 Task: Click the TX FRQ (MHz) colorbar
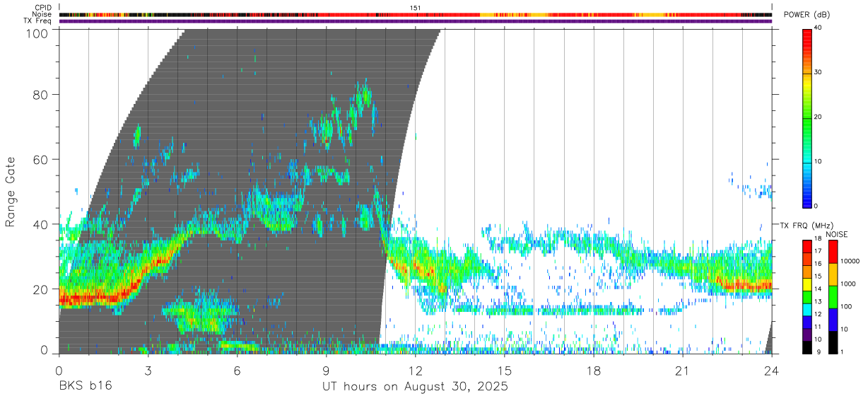point(807,297)
